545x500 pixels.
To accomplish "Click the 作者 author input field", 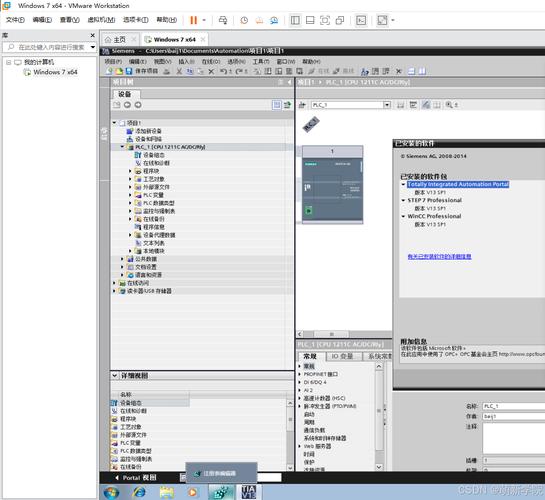I will pos(514,416).
